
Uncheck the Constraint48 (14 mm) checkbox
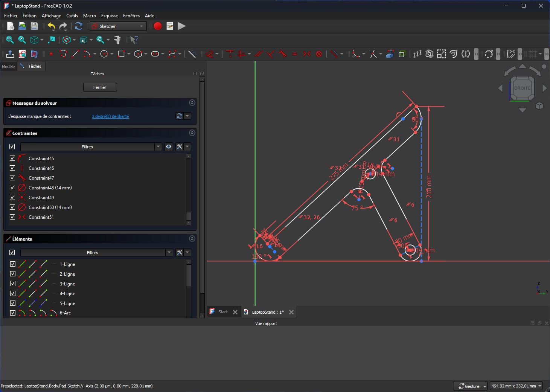coord(12,188)
